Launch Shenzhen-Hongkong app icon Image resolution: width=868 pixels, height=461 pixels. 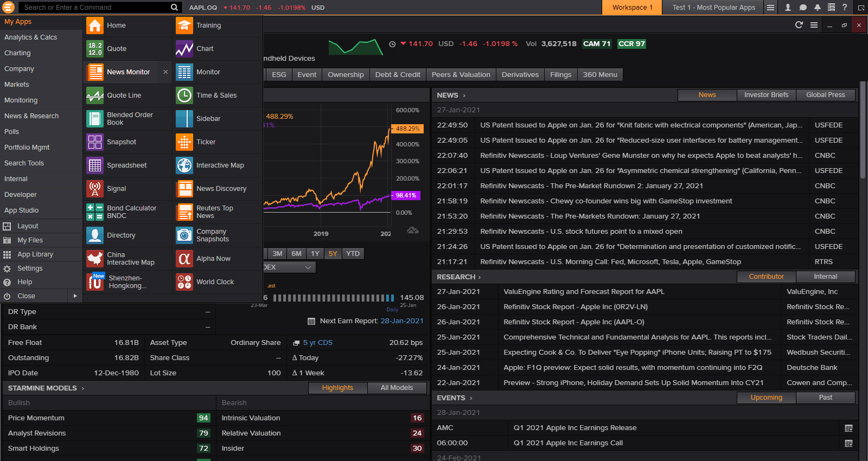[x=95, y=282]
